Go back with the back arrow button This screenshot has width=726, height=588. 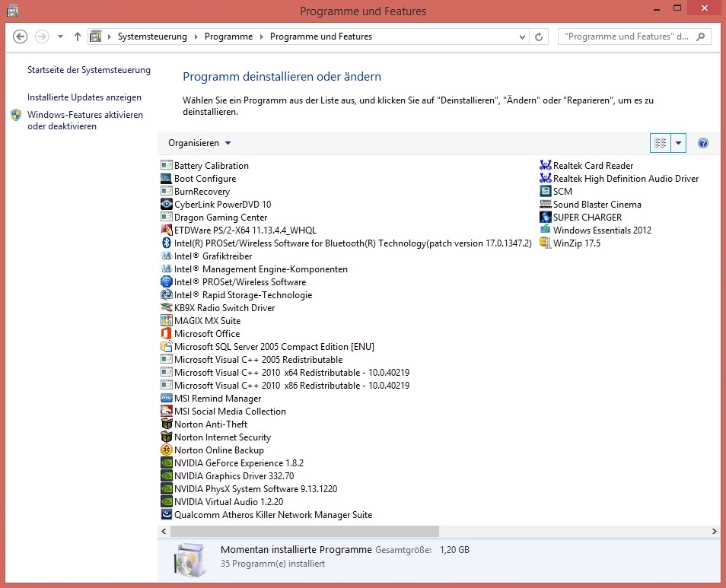(20, 37)
